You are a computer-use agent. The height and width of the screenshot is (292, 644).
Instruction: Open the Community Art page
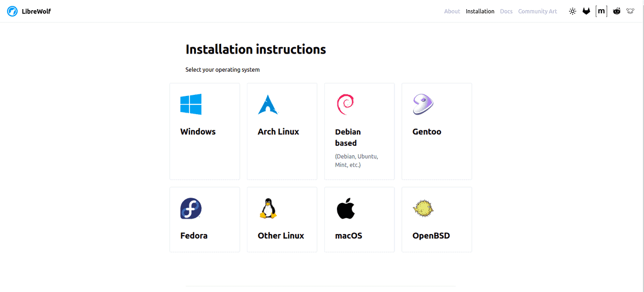[537, 11]
